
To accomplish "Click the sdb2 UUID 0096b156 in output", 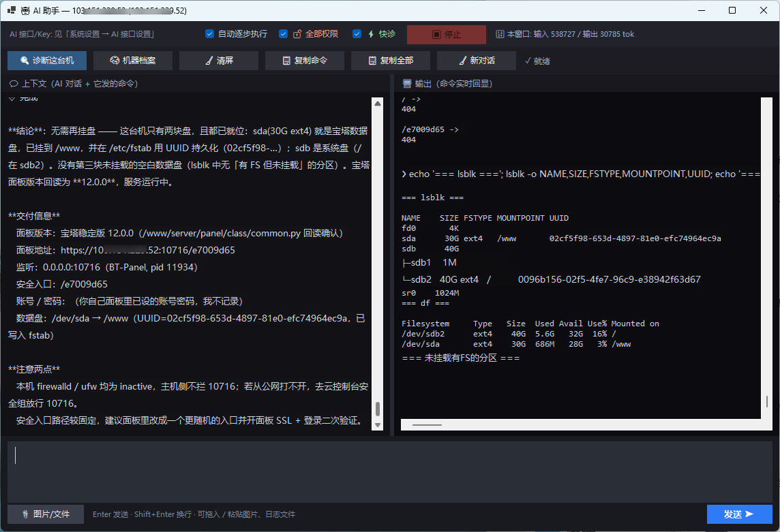I will [610, 279].
